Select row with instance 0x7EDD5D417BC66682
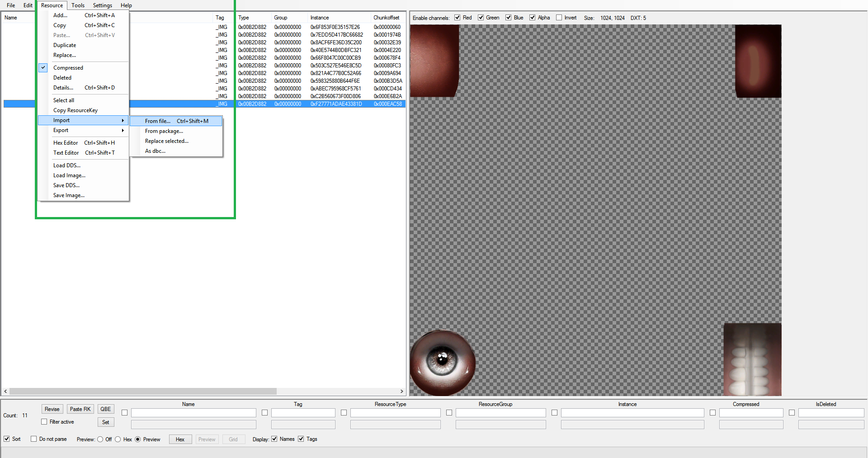This screenshot has height=458, width=868. (x=336, y=35)
